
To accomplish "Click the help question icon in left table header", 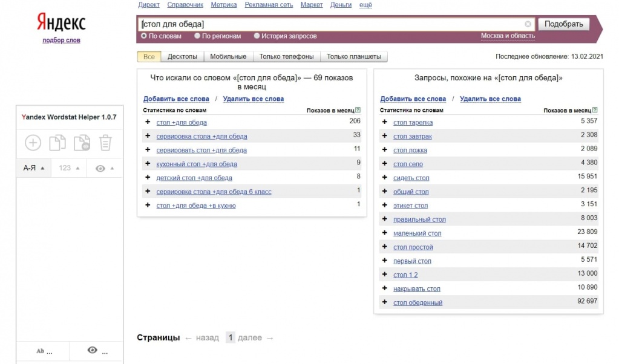I will point(358,110).
